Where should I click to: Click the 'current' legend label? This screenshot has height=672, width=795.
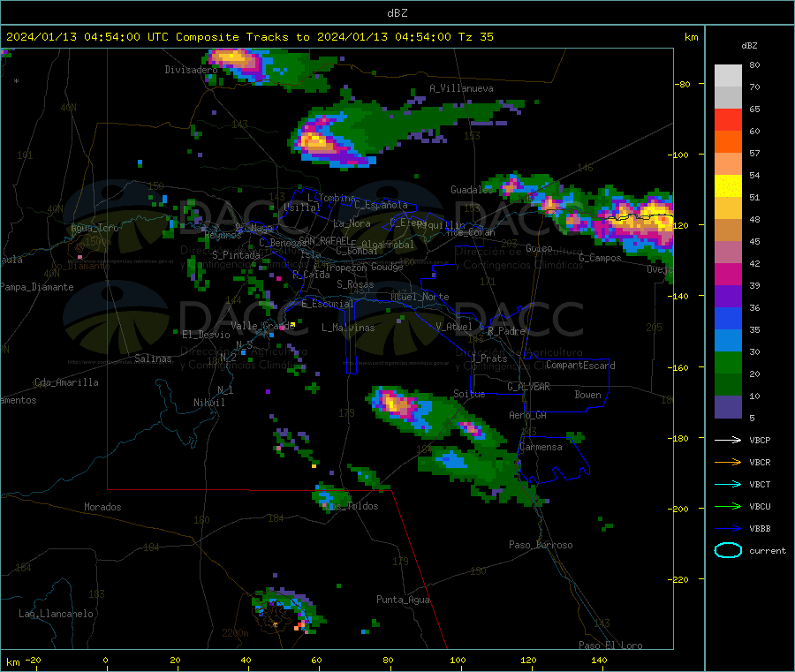coord(768,550)
